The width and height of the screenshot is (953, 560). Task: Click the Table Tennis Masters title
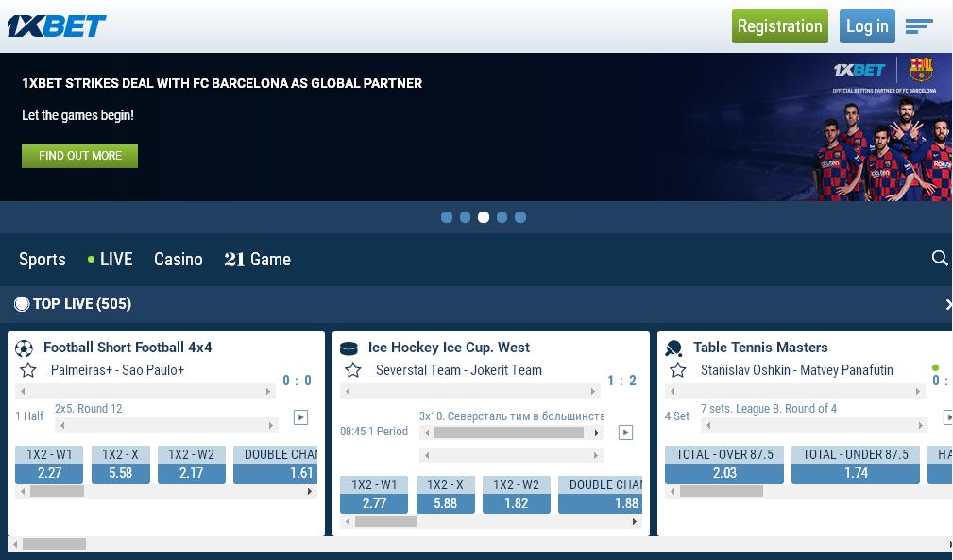(760, 348)
